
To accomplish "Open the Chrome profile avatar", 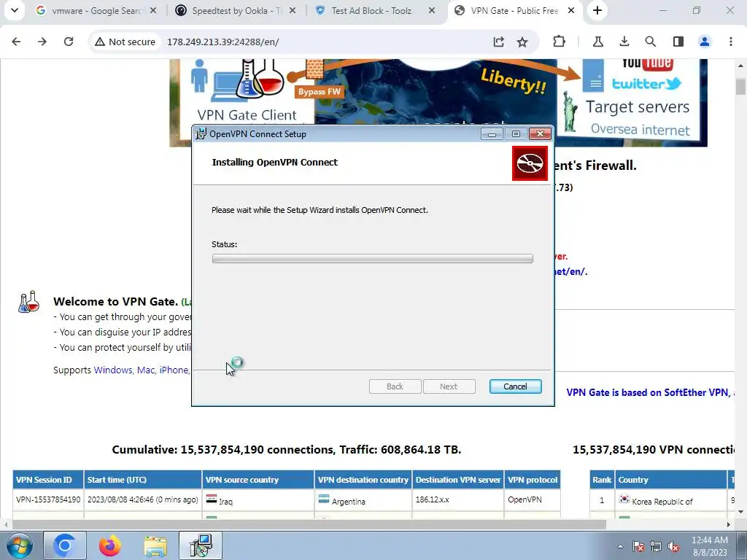I will [705, 42].
